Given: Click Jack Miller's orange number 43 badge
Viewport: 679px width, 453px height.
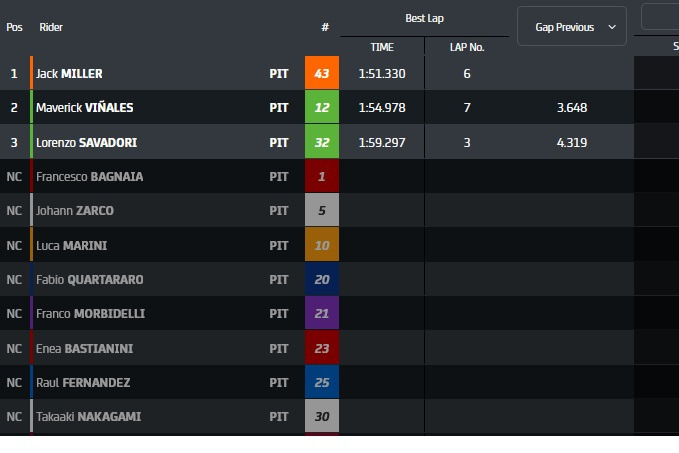Looking at the screenshot, I should [322, 73].
